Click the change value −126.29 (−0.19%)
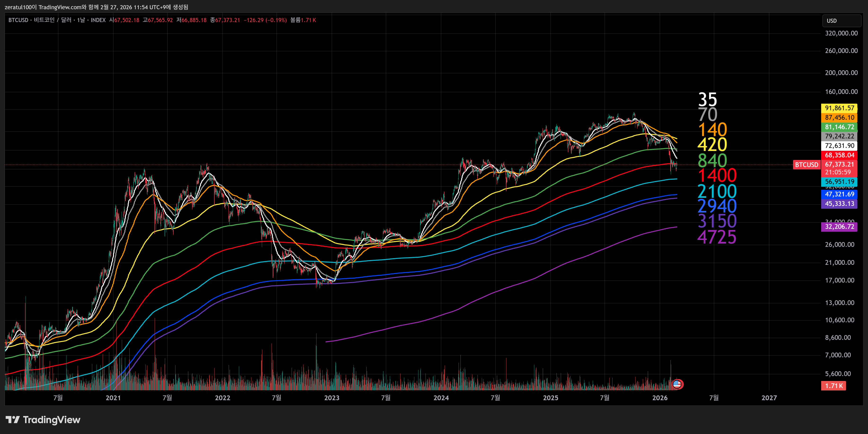This screenshot has height=434, width=868. (265, 20)
